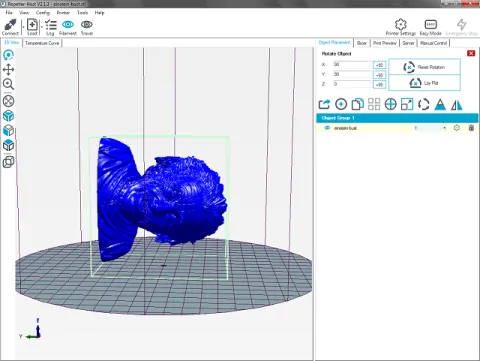Open the einstein bust extruder dropdown

pos(430,128)
